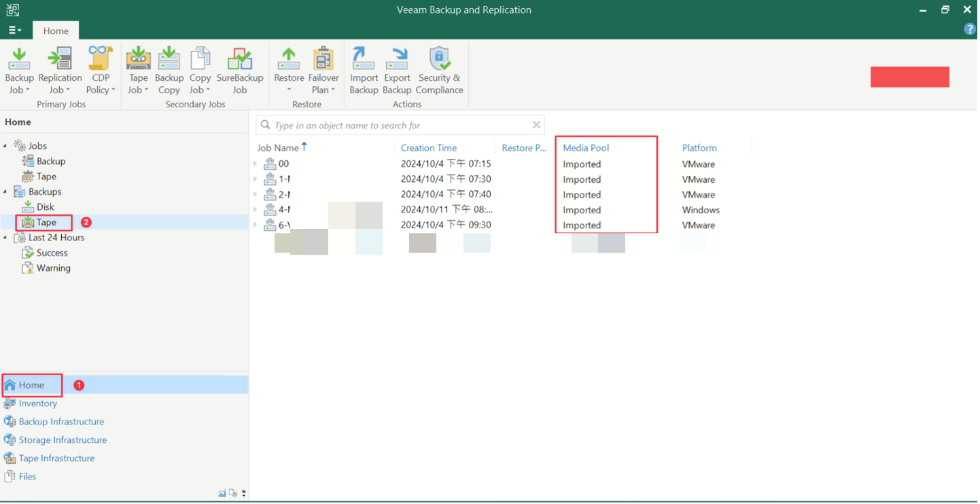Click the Backup Copy icon
980x504 pixels.
pyautogui.click(x=169, y=58)
